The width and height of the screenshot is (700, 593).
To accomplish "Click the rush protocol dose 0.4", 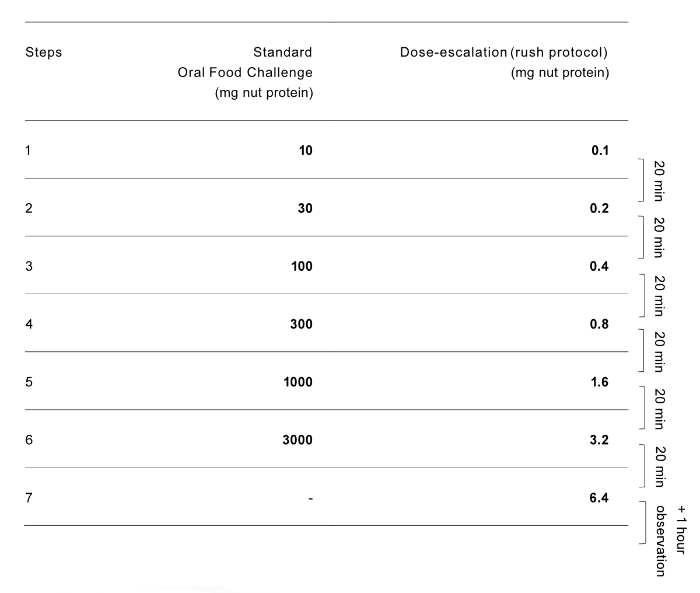I will tap(600, 266).
